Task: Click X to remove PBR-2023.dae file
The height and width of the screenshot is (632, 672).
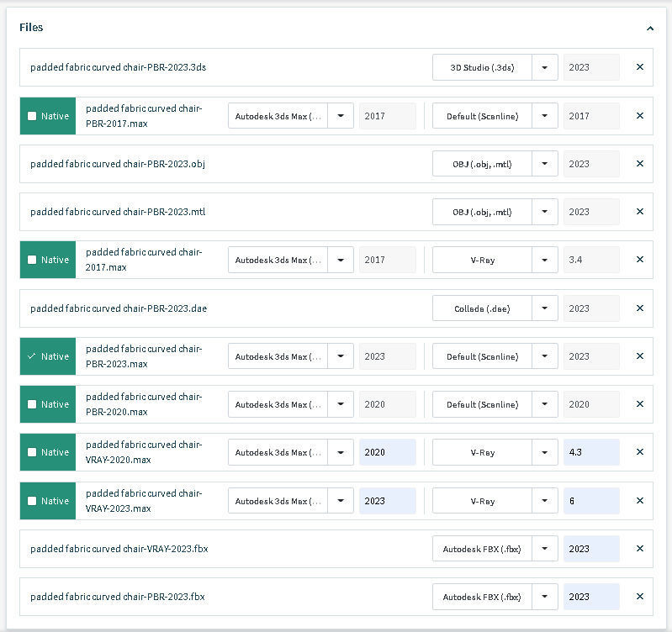Action: pyautogui.click(x=639, y=308)
